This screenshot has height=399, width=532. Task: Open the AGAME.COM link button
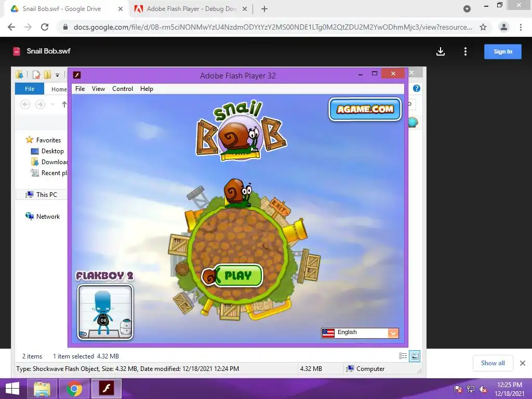click(x=365, y=109)
